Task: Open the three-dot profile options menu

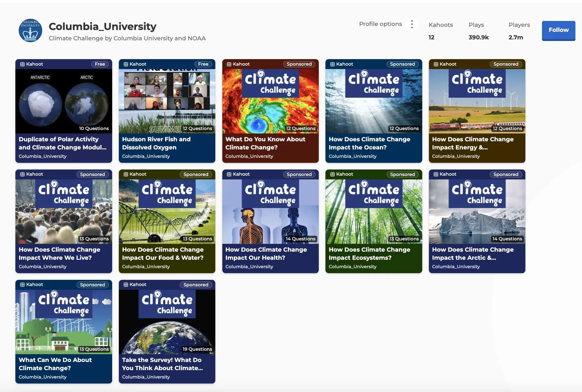Action: (x=412, y=24)
